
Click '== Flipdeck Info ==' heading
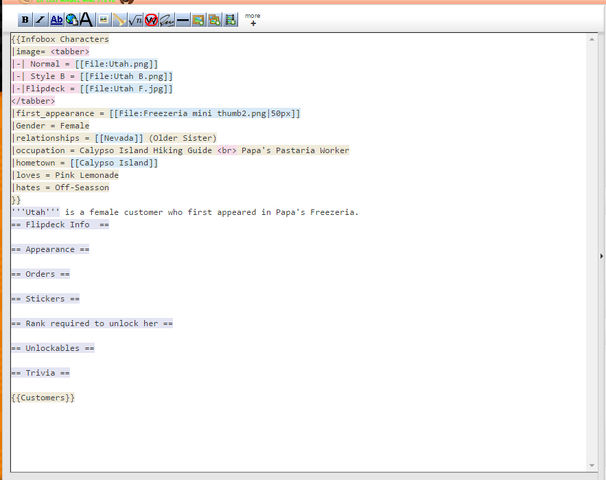point(60,225)
